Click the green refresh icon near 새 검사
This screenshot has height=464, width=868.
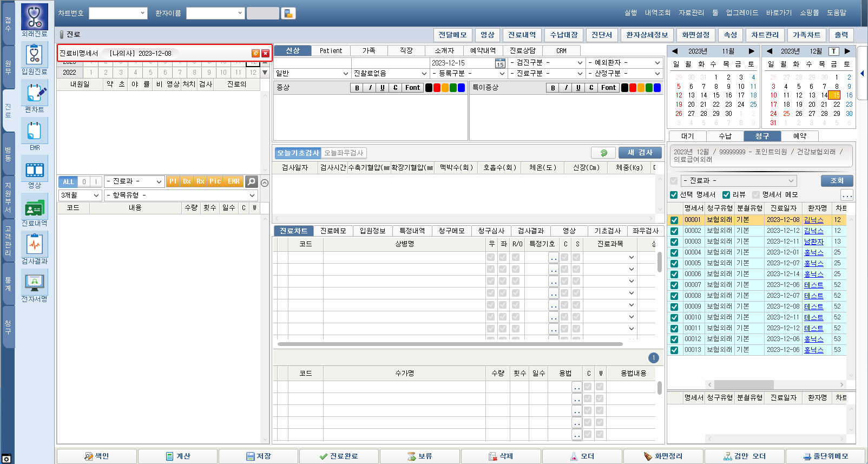coord(603,153)
